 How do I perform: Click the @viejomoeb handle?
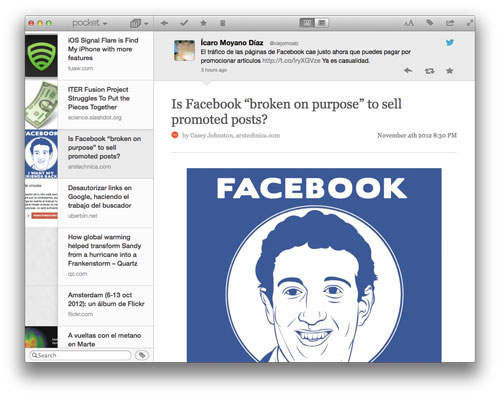(x=284, y=43)
